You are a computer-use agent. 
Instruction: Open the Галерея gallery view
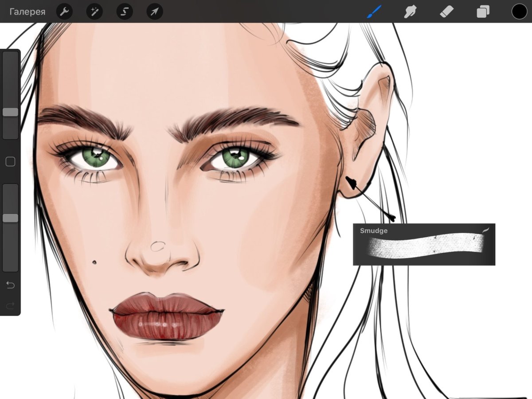27,12
